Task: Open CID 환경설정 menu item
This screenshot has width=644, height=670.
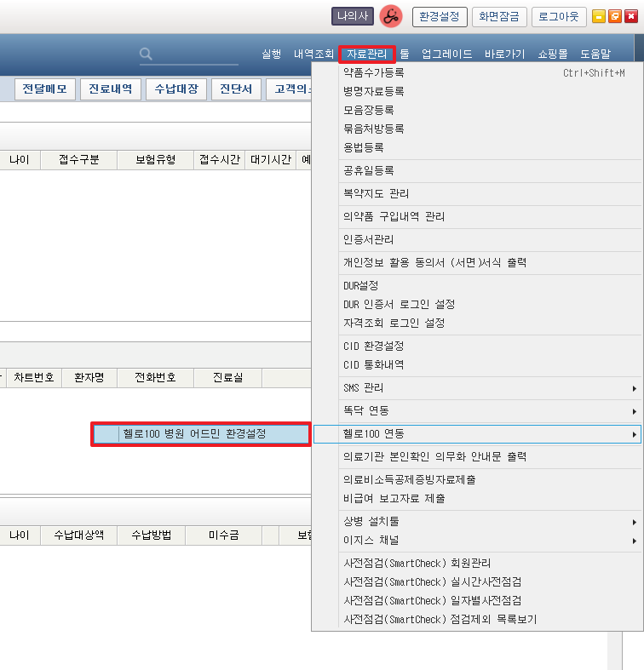Action: pos(373,346)
